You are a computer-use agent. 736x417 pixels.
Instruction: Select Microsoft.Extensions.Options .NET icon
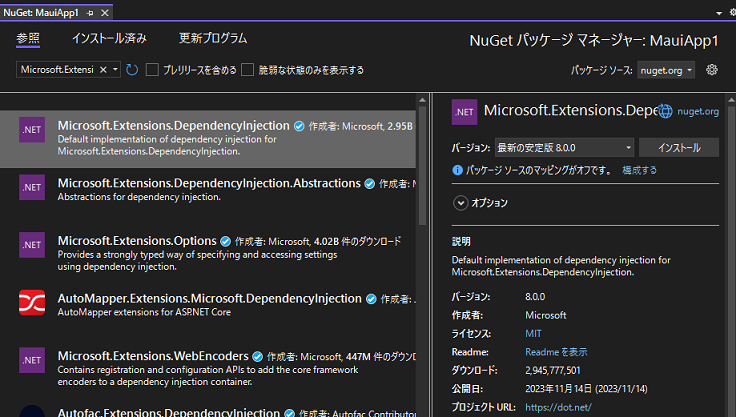(x=32, y=245)
